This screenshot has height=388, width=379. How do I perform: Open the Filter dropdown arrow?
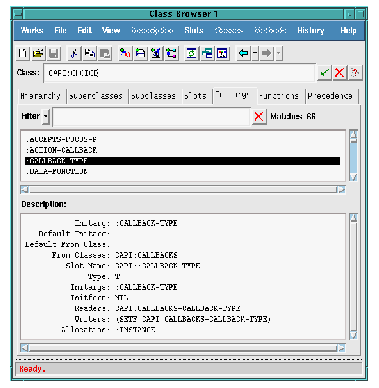point(46,116)
